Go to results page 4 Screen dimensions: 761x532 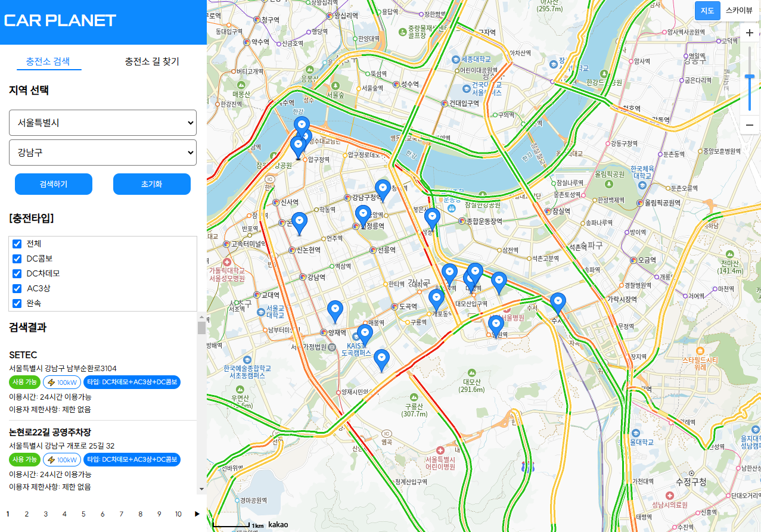point(64,514)
